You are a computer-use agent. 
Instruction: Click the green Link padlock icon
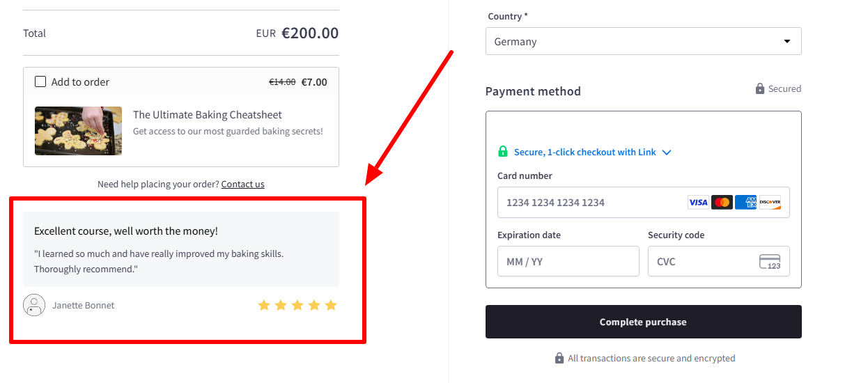pos(503,152)
